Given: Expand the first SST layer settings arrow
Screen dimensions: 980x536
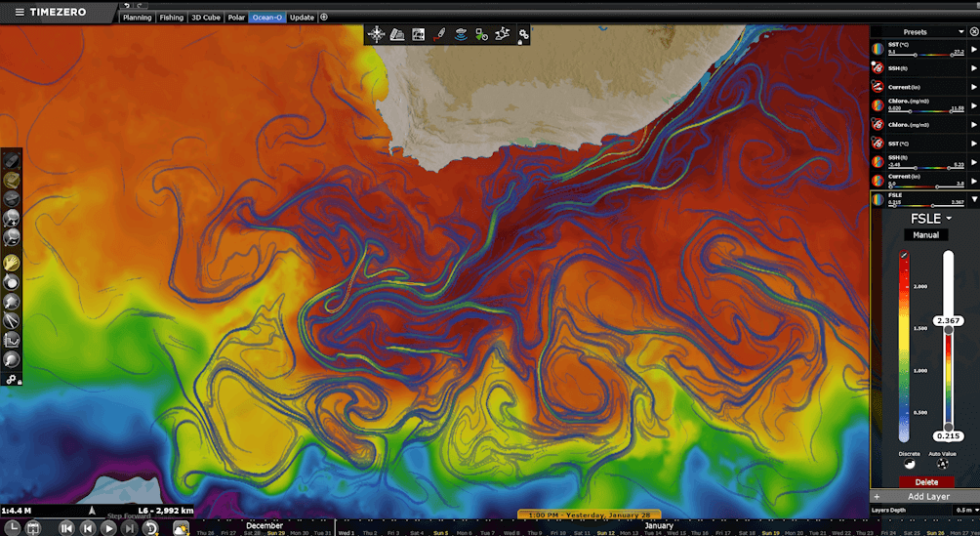Looking at the screenshot, I should [x=974, y=50].
